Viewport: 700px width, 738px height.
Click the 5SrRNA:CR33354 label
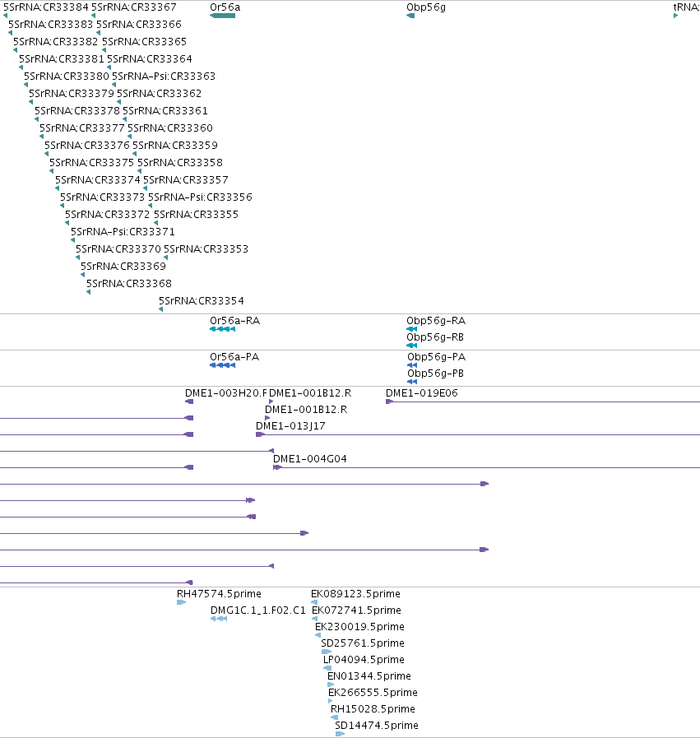[202, 301]
